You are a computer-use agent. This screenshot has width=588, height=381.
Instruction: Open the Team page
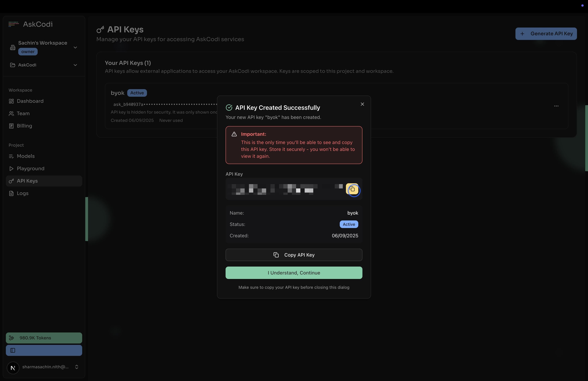[44, 113]
